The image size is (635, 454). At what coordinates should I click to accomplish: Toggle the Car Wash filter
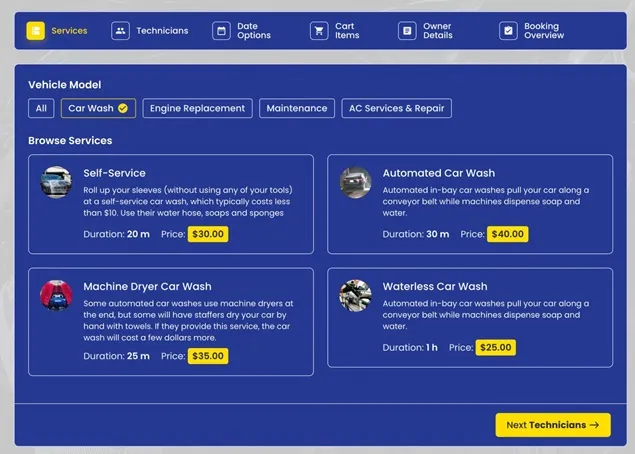(98, 108)
